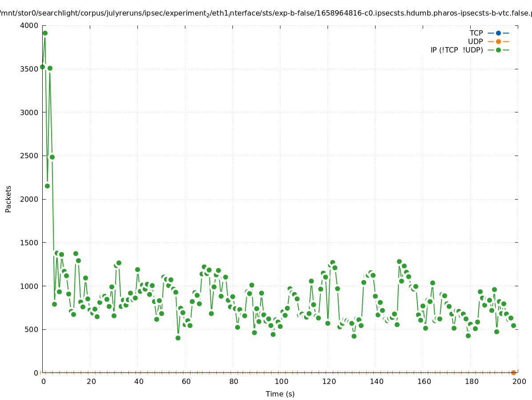Click the orange UDP legend marker

pyautogui.click(x=498, y=41)
